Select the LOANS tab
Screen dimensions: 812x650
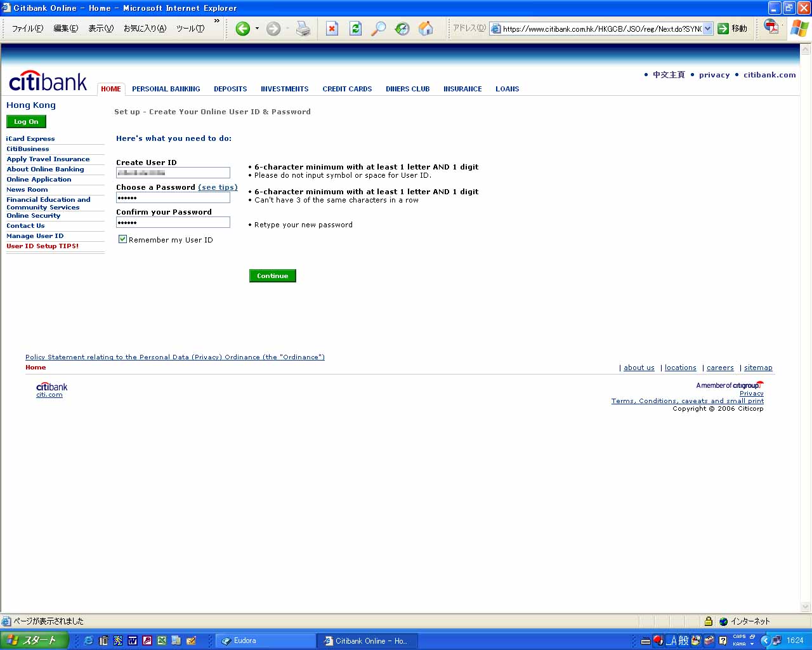[507, 89]
